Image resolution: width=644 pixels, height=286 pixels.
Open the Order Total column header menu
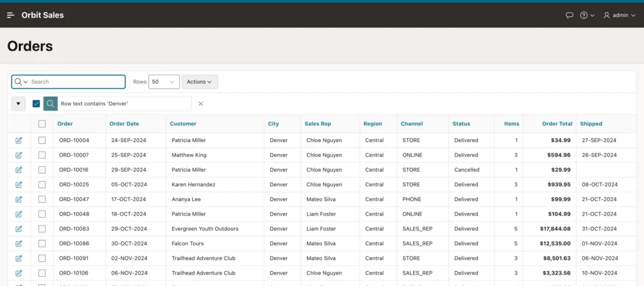(557, 123)
